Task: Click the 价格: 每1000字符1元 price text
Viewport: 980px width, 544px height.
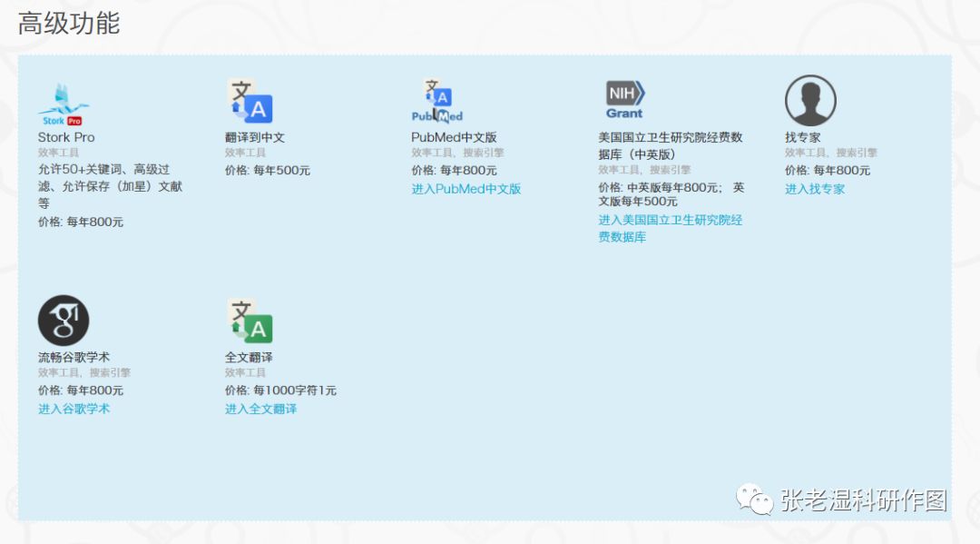Action: point(280,391)
